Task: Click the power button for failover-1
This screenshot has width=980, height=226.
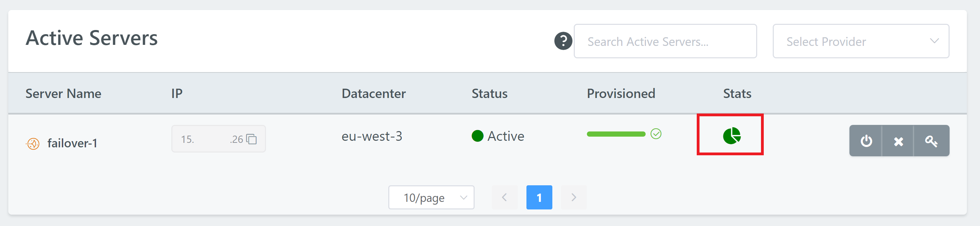Action: point(866,141)
